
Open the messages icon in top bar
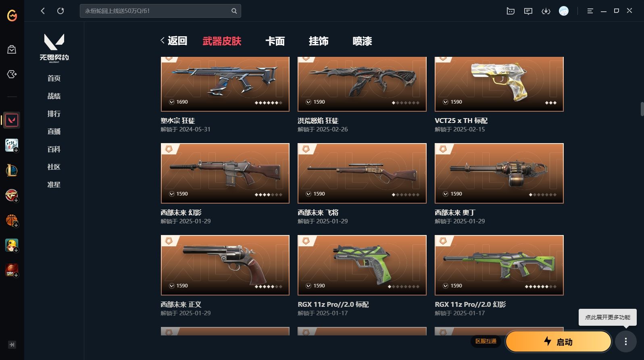tap(528, 11)
